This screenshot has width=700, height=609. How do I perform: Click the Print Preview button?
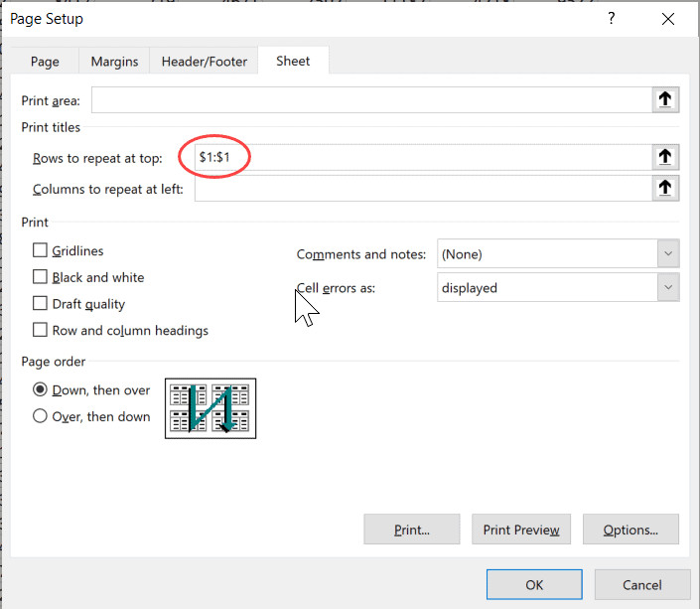click(x=520, y=531)
